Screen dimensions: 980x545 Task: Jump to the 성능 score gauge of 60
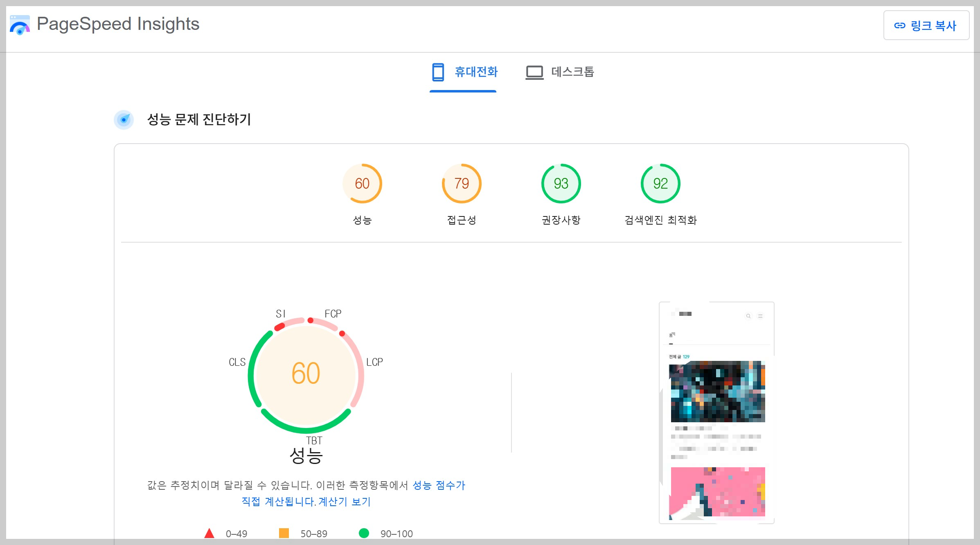point(362,184)
